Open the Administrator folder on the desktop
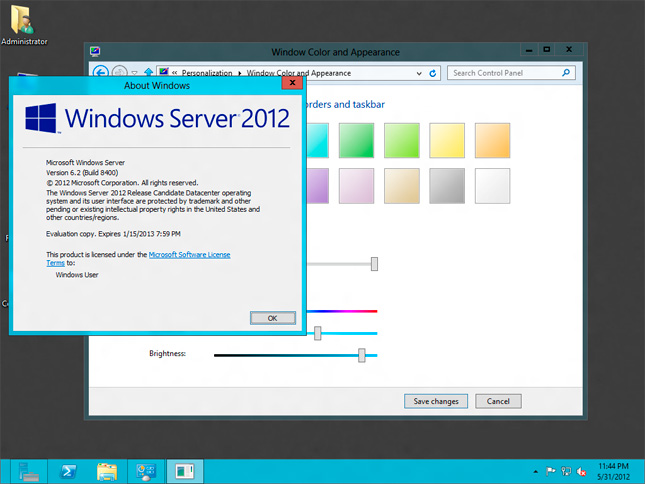The image size is (645, 484). click(x=24, y=24)
